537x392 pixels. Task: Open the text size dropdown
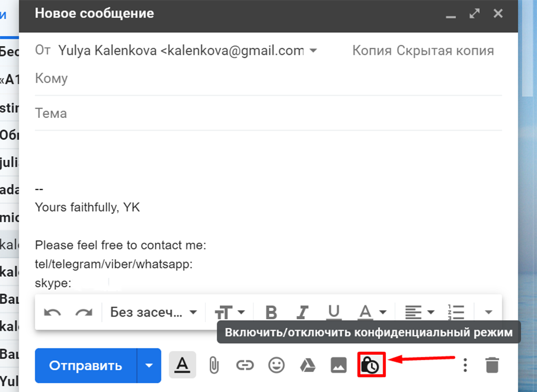[230, 313]
